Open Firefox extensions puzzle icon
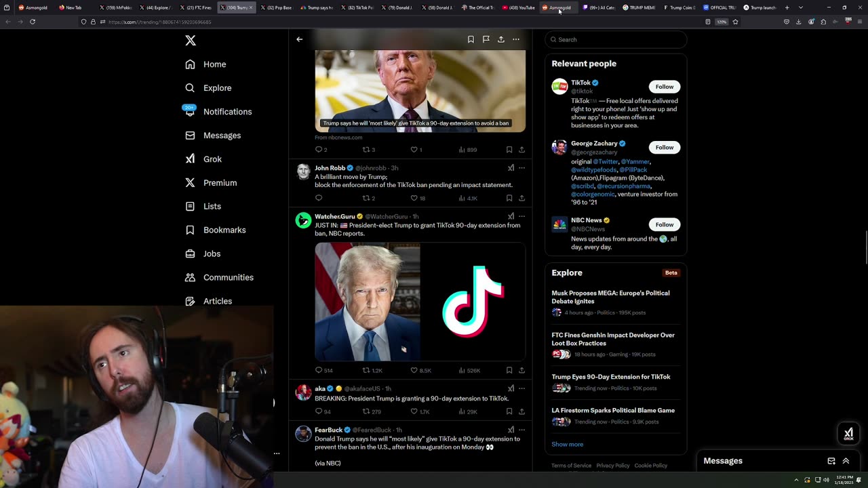 tap(823, 22)
